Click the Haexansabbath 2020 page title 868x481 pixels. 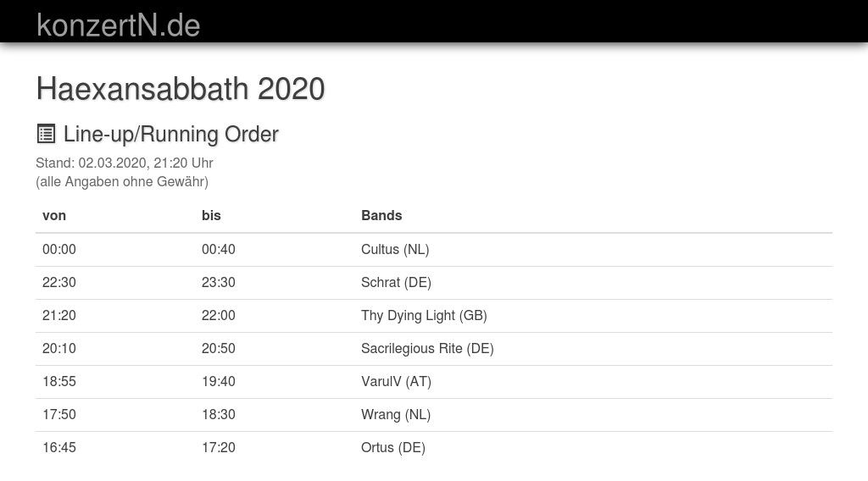[x=180, y=89]
